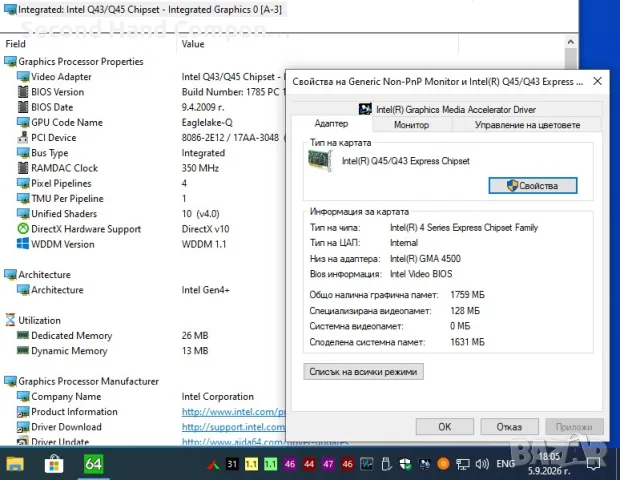The height and width of the screenshot is (480, 620).
Task: Click the Company Name row icon
Action: click(x=23, y=396)
